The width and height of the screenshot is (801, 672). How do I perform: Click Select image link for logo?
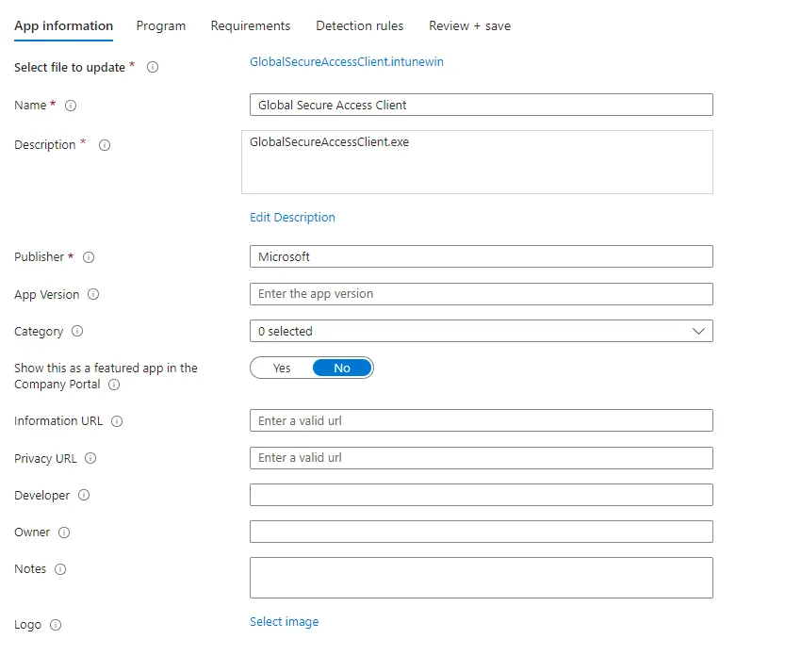pos(284,621)
